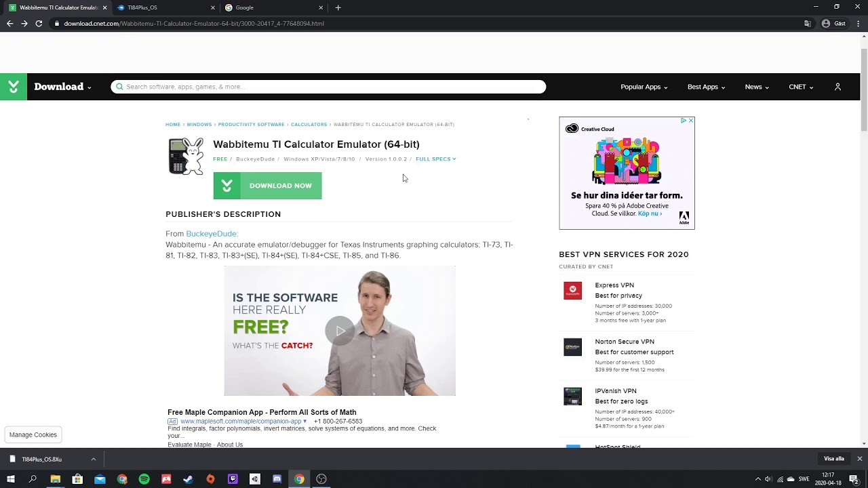This screenshot has width=868, height=488.
Task: Click the network icon in system tray
Action: 780,479
